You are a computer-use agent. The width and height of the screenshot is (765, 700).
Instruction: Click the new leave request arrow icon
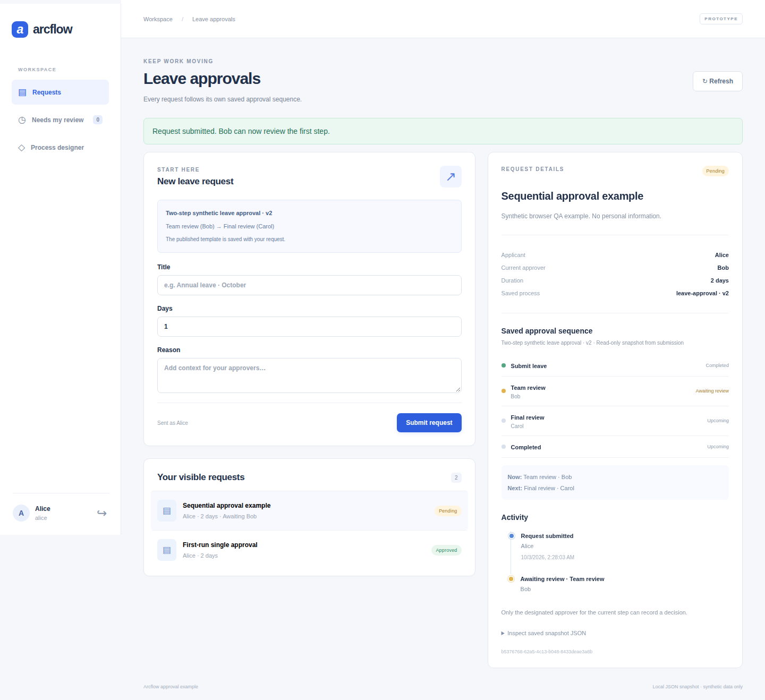pos(450,176)
